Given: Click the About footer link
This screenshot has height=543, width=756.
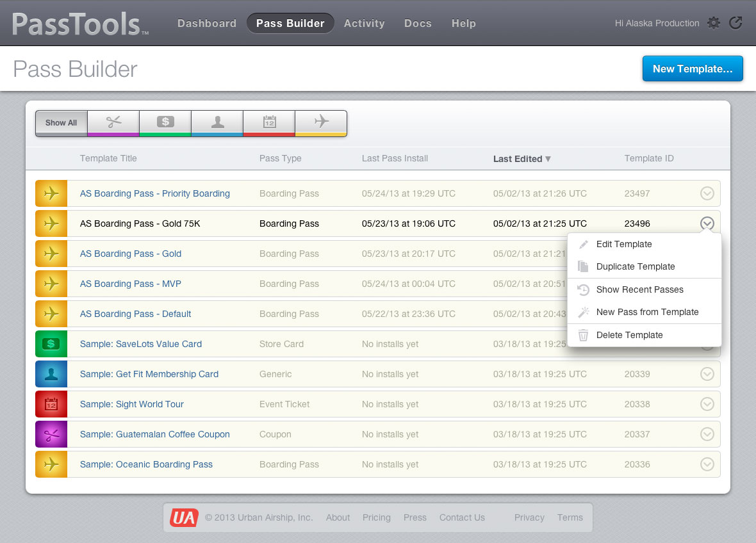Looking at the screenshot, I should (x=338, y=517).
